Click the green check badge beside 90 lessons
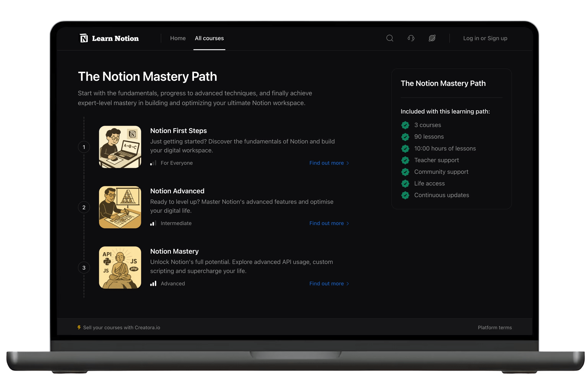This screenshot has width=588, height=379. click(405, 137)
